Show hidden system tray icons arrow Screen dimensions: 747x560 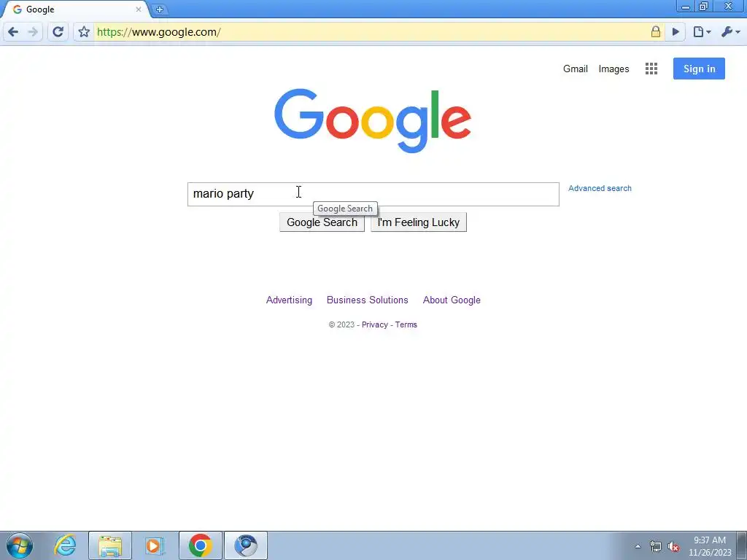point(638,546)
